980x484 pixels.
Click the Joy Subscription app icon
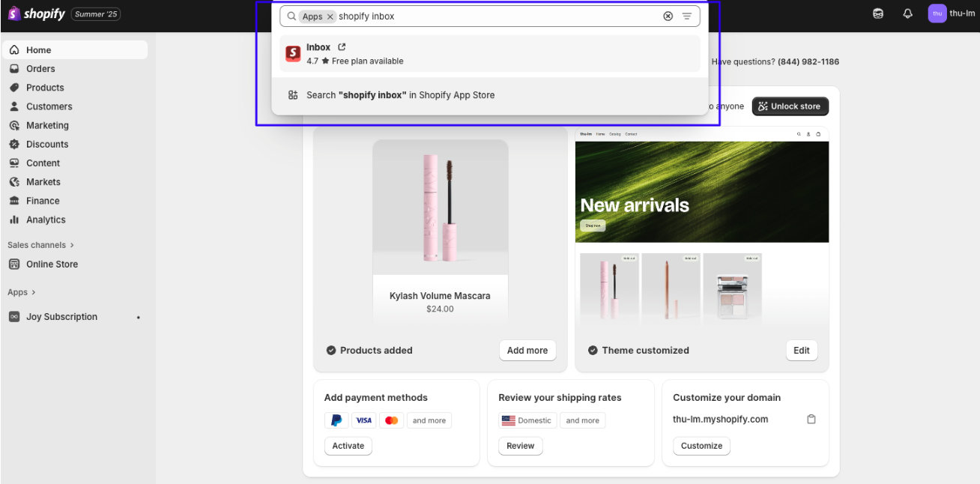[13, 317]
